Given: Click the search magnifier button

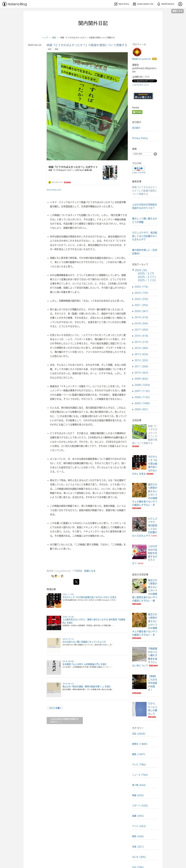Looking at the screenshot, I should pyautogui.click(x=155, y=154).
